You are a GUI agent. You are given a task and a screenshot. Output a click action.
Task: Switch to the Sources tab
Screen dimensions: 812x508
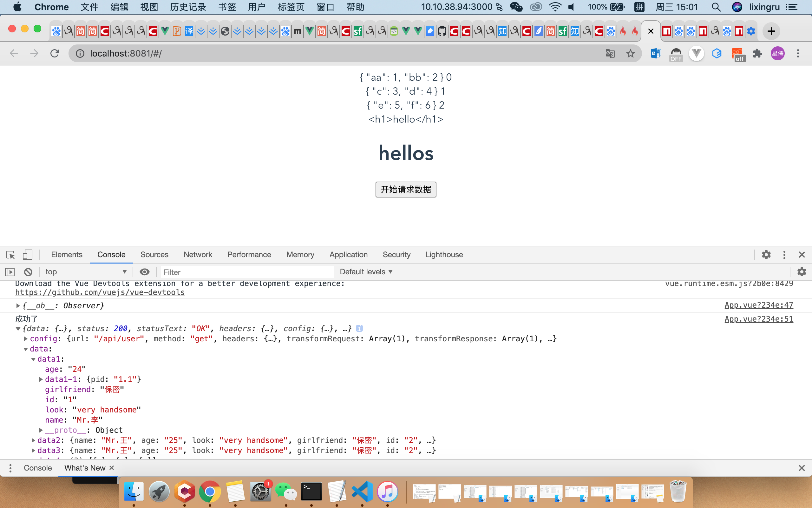pos(154,255)
